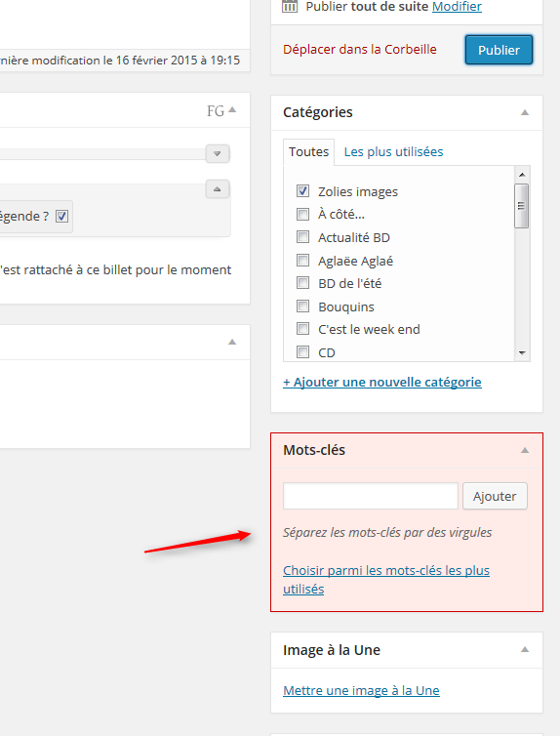Click the category list scrollbar thumb
Image resolution: width=560 pixels, height=736 pixels.
click(522, 206)
